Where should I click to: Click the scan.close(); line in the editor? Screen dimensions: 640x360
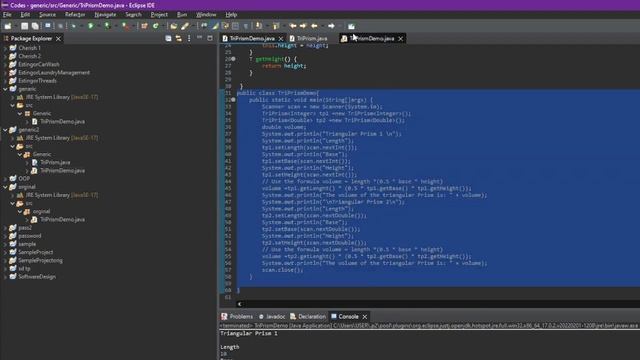[x=282, y=270]
